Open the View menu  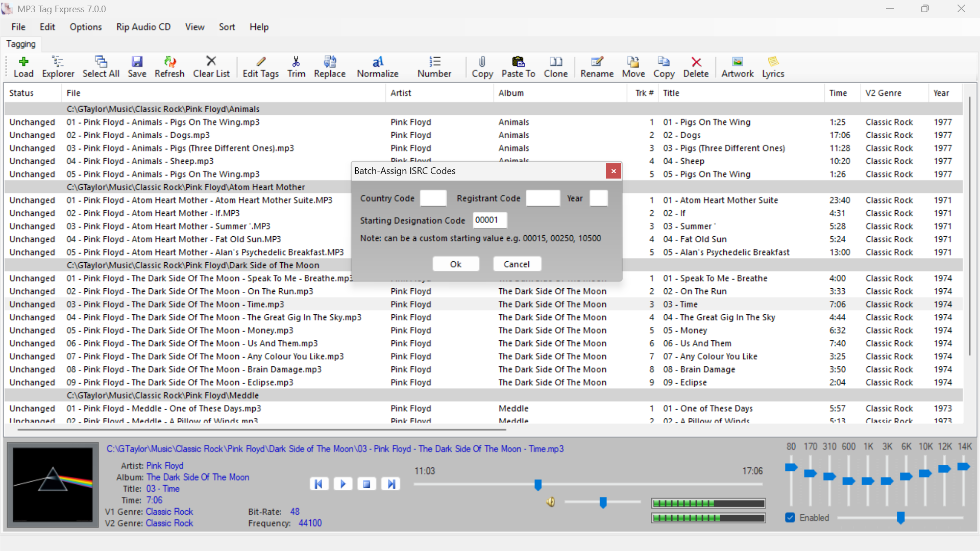[x=194, y=27]
